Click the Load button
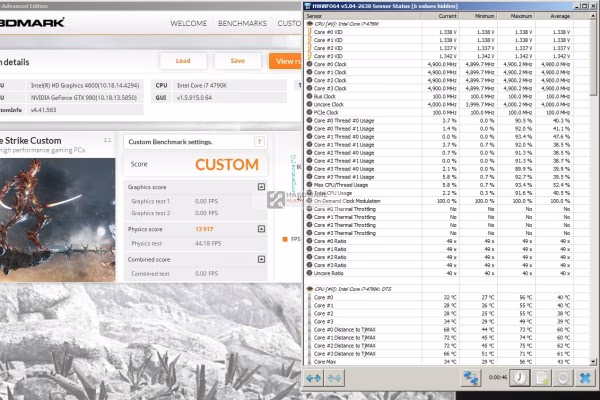600x400 pixels. click(183, 61)
